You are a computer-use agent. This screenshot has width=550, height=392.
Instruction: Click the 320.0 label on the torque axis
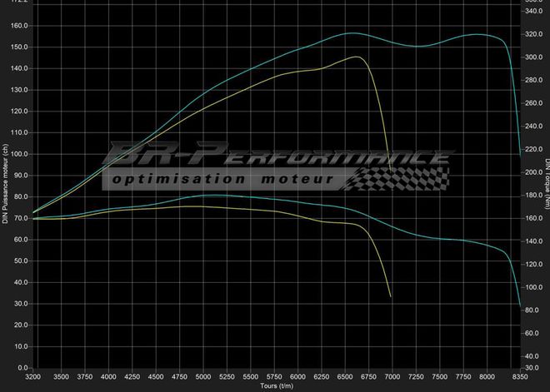[532, 34]
